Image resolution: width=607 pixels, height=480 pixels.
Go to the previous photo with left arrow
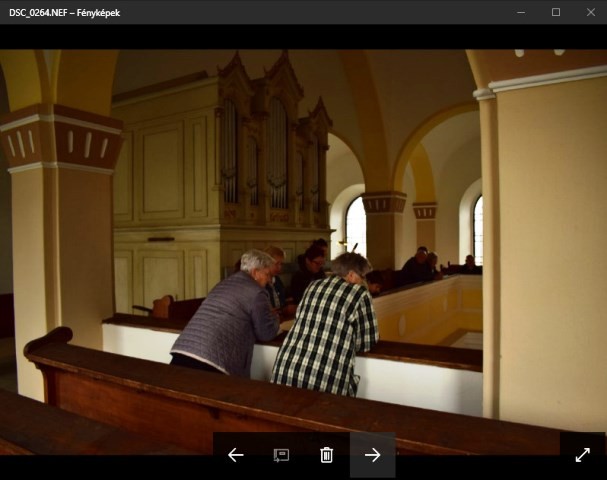pyautogui.click(x=236, y=455)
